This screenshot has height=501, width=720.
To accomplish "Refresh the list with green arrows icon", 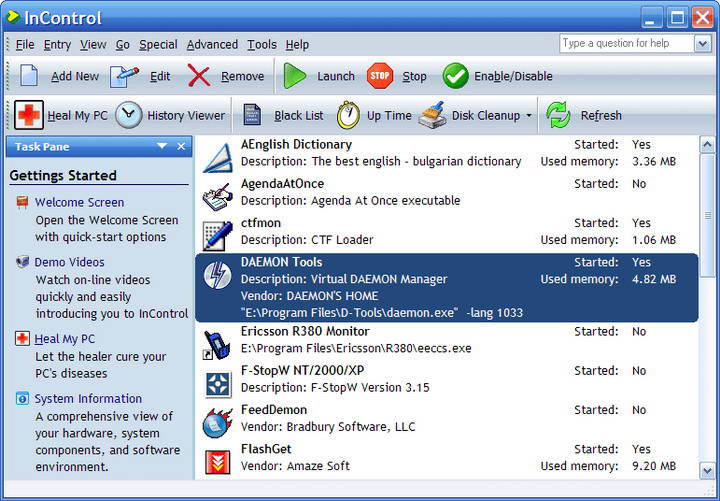I will point(558,115).
